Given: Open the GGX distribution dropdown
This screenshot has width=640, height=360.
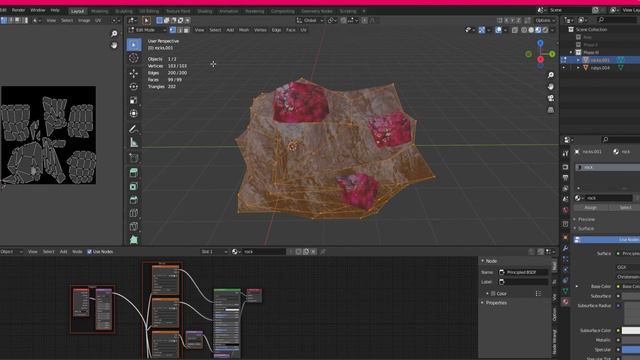Looking at the screenshot, I should (x=628, y=267).
